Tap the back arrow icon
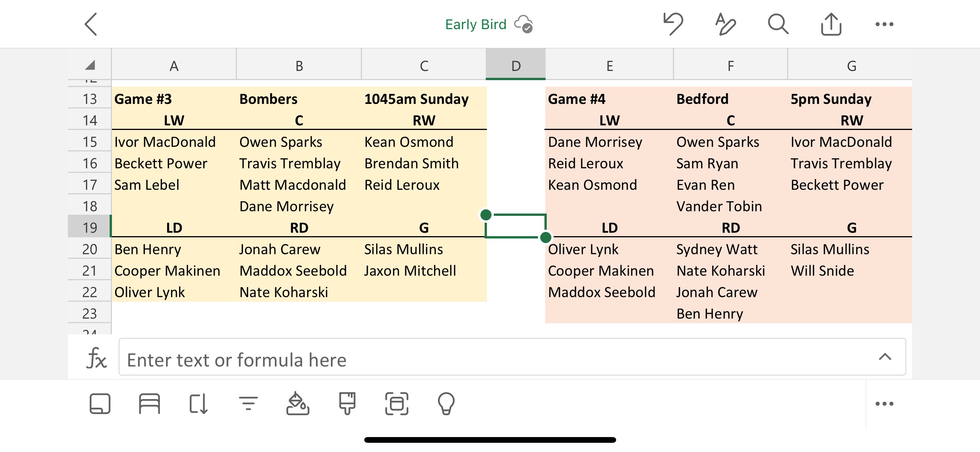Viewport: 980px width, 452px height. [x=91, y=24]
